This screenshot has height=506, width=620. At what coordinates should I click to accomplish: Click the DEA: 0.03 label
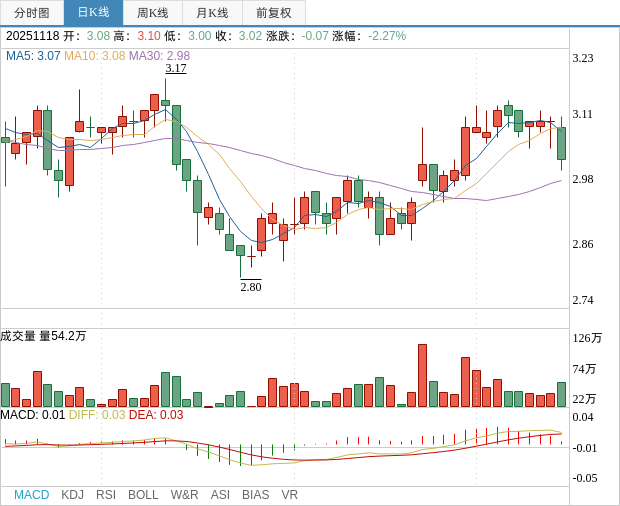pyautogui.click(x=156, y=415)
